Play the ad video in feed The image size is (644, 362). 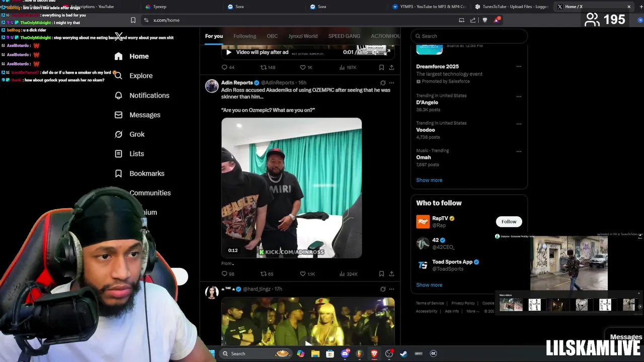point(228,52)
